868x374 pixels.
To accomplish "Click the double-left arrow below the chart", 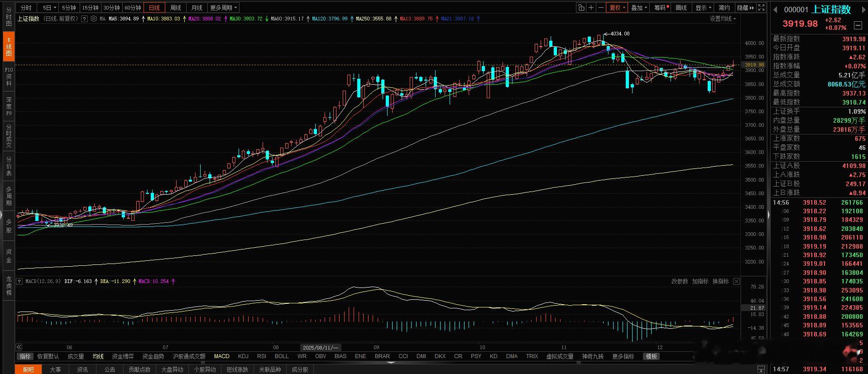I will tap(19, 347).
